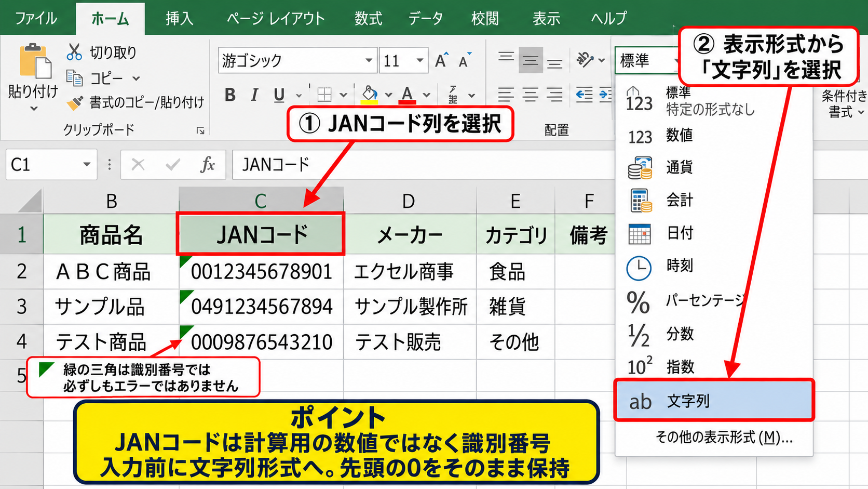Click the decrease indent icon
Image resolution: width=868 pixels, height=489 pixels.
(x=585, y=95)
